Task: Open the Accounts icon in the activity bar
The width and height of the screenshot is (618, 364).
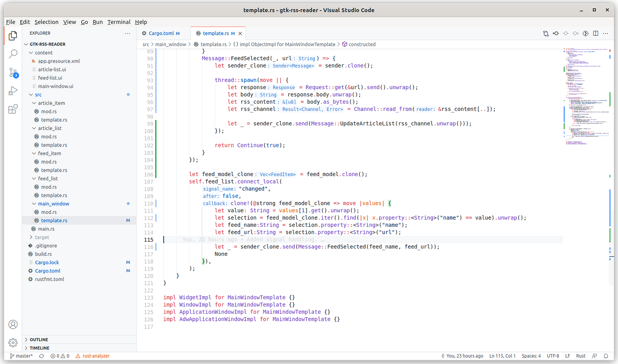Action: pos(13,324)
